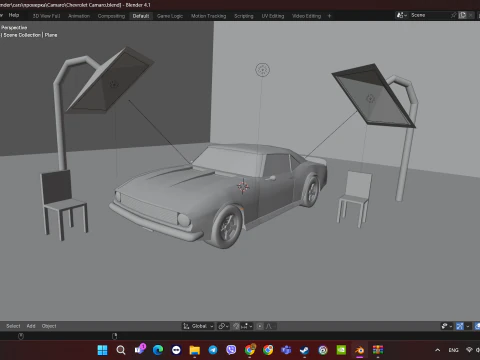
Task: Open gizmo options dropdown arrow
Action: tap(468, 326)
